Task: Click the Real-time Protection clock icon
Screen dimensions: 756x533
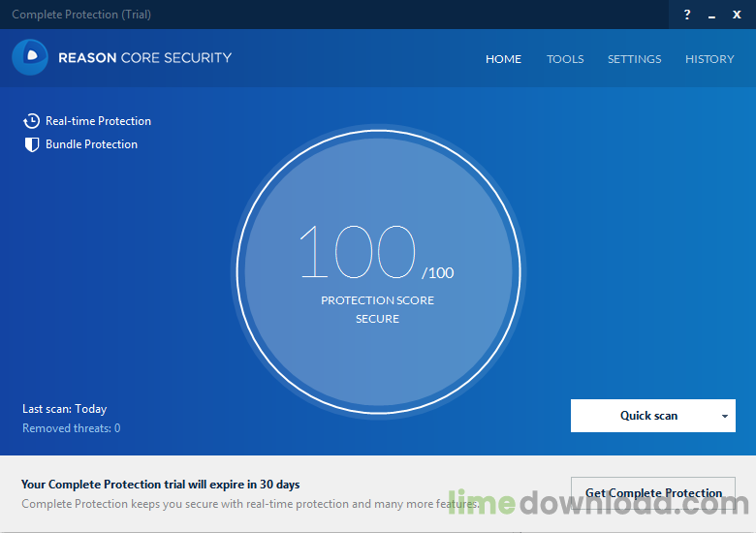Action: coord(31,121)
